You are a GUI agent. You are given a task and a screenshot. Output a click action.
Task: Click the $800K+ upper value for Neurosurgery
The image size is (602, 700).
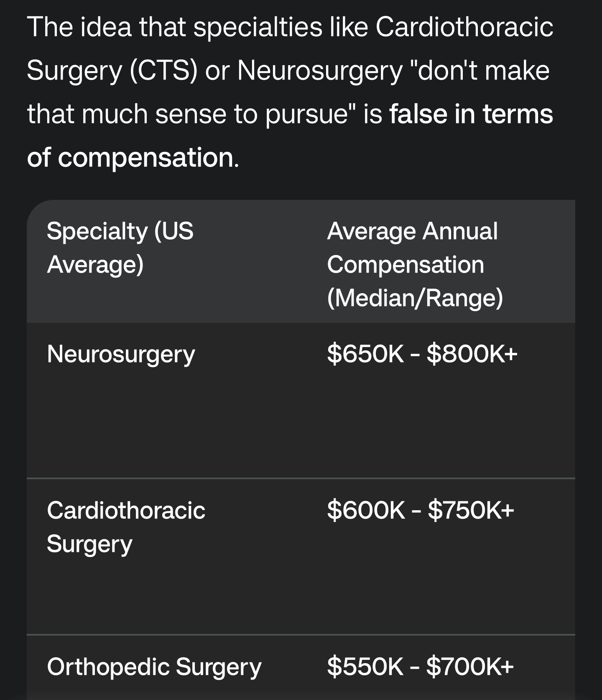tap(472, 354)
